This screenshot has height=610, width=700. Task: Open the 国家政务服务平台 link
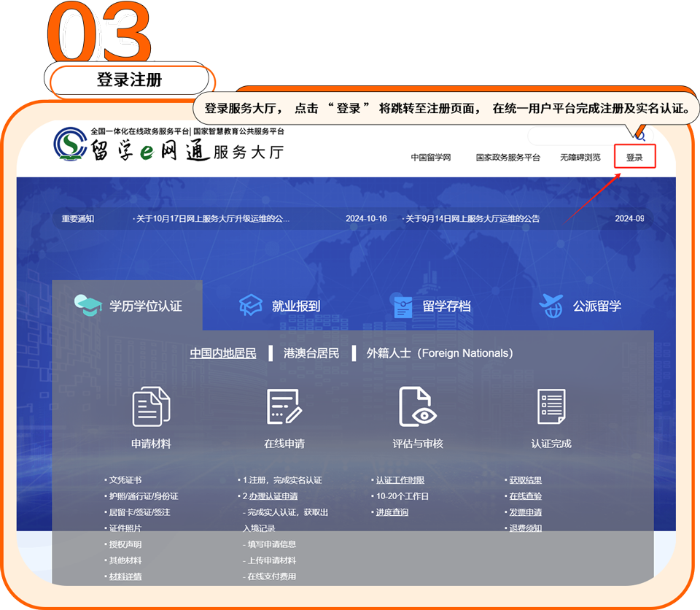coord(508,158)
